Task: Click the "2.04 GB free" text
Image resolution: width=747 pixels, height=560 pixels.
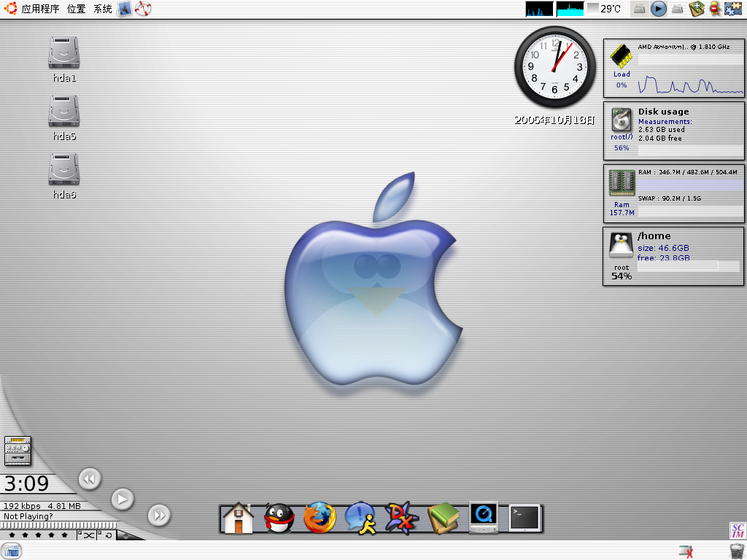Action: pyautogui.click(x=659, y=138)
